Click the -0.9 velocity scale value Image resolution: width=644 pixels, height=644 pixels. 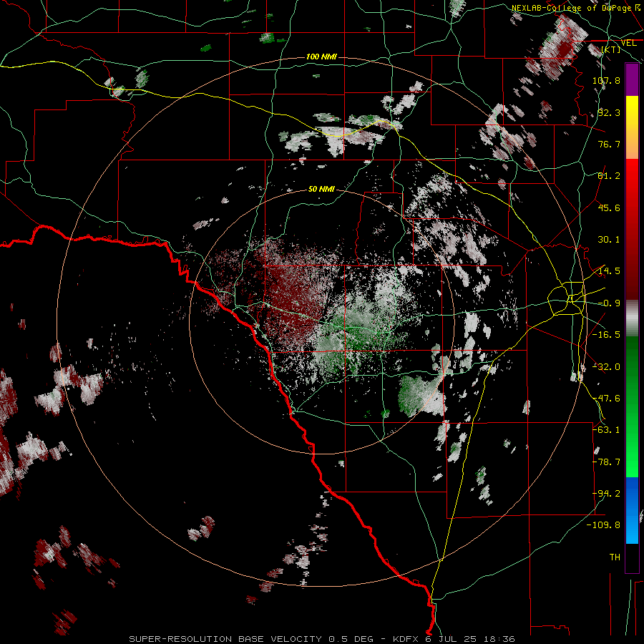point(609,303)
